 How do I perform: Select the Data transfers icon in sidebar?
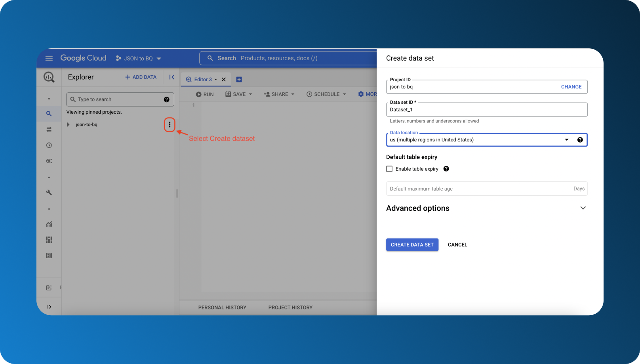[49, 129]
